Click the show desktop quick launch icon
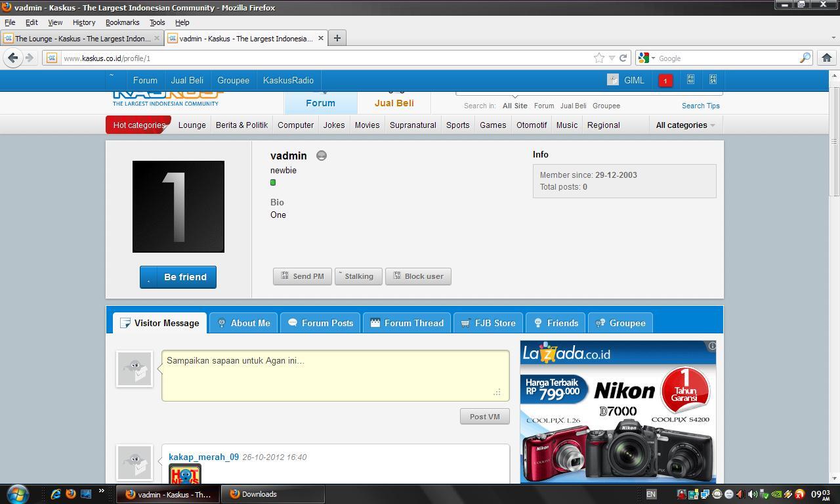 pos(86,493)
